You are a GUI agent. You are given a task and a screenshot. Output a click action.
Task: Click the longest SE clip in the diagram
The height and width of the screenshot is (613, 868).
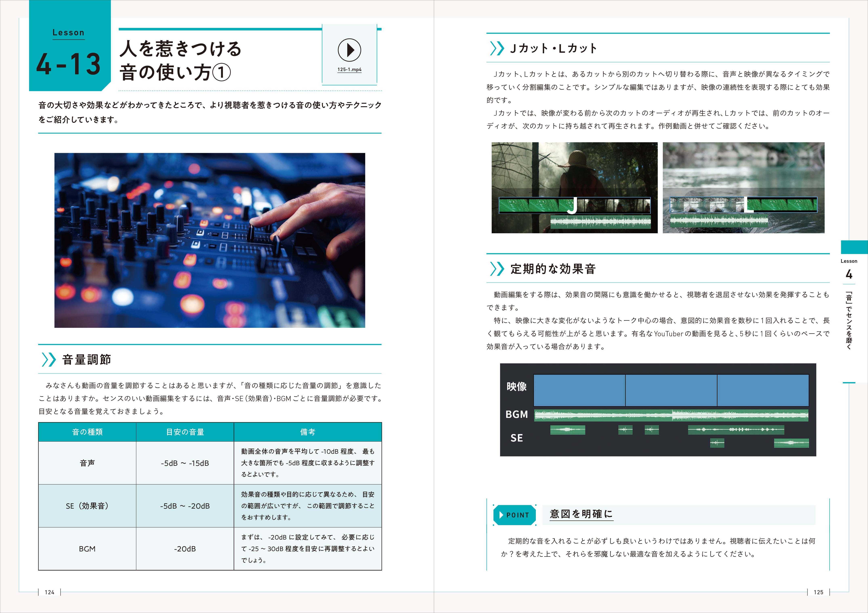click(736, 430)
